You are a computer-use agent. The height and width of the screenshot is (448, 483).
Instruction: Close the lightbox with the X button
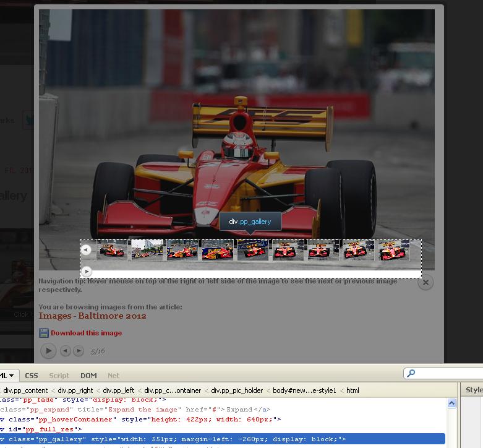pyautogui.click(x=425, y=282)
